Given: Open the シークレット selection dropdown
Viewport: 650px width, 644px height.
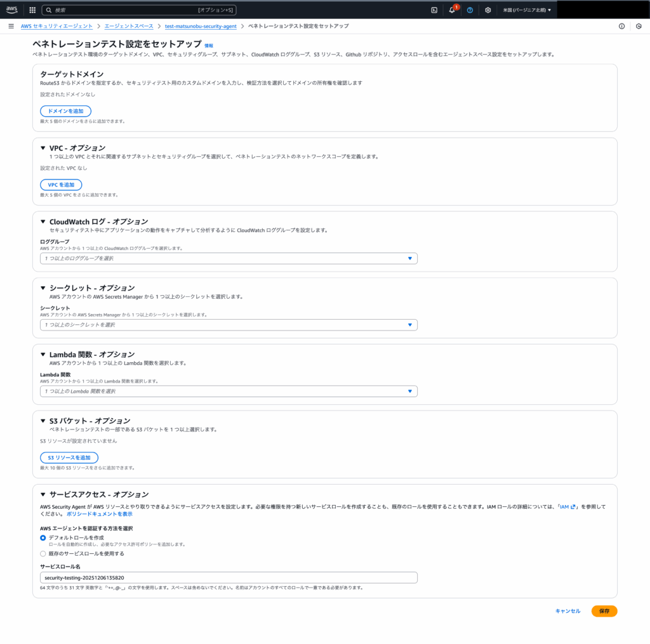Looking at the screenshot, I should (x=229, y=325).
